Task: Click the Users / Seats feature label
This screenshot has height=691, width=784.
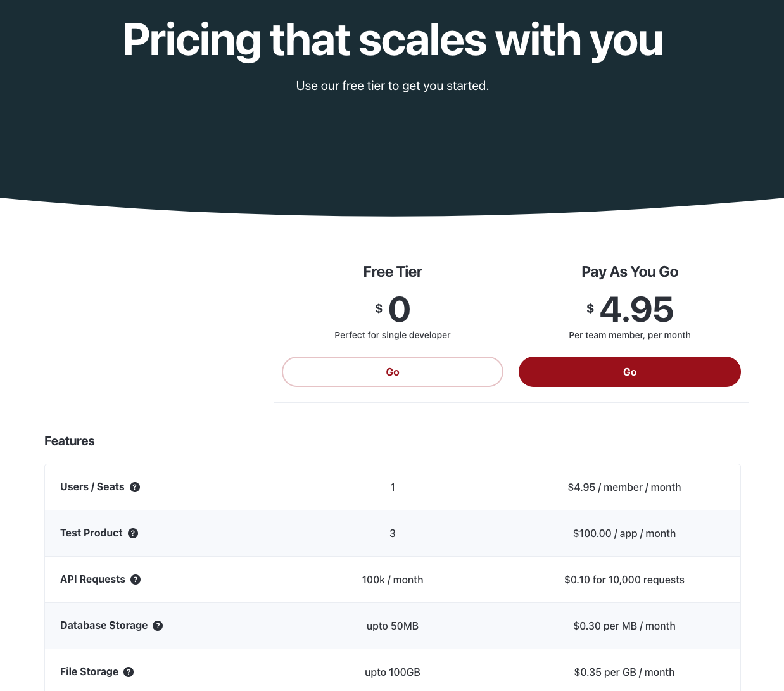Action: (92, 486)
